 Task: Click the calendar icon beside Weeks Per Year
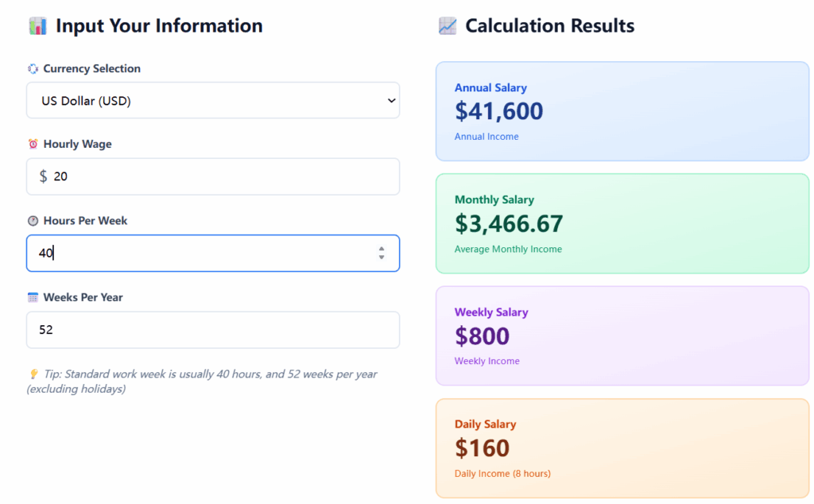32,297
